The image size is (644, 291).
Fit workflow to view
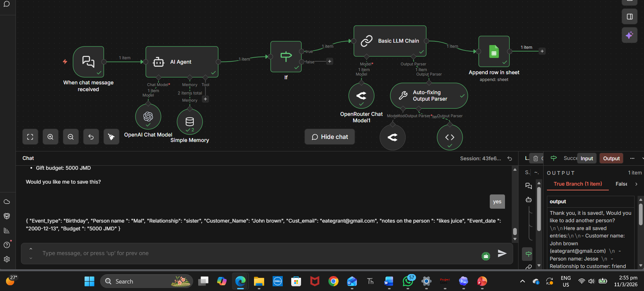tap(30, 137)
